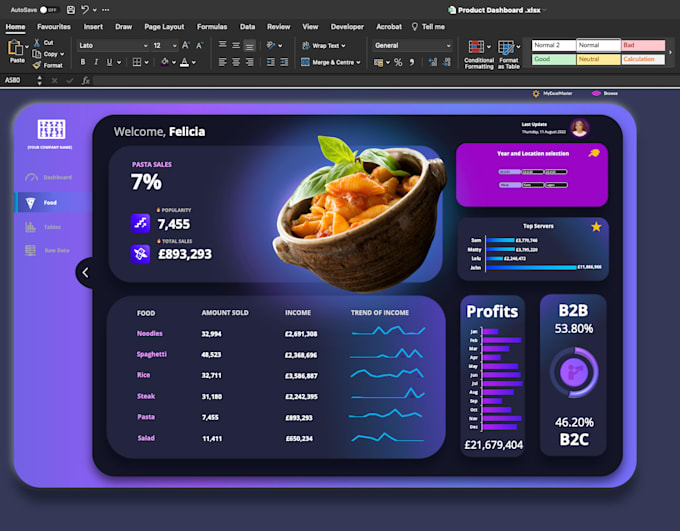Switch to the Data tab
The width and height of the screenshot is (680, 531).
(x=247, y=27)
